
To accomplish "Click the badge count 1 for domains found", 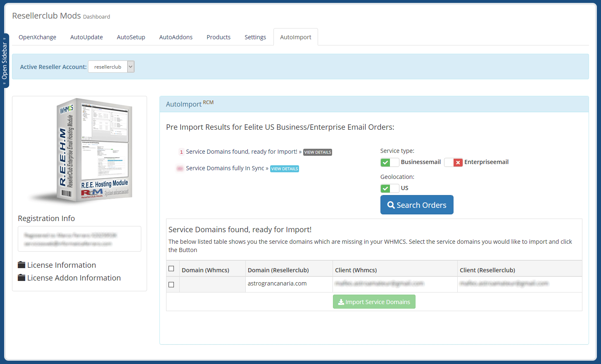I will (x=181, y=152).
